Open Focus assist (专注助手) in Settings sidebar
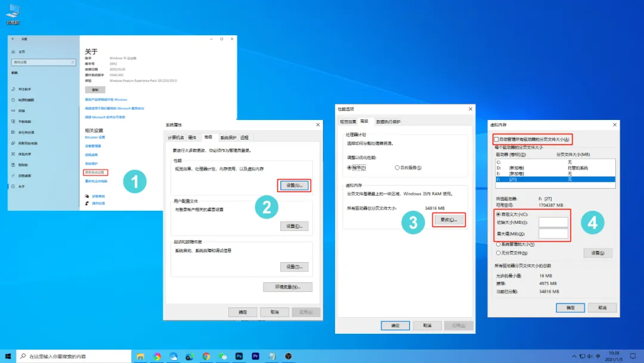Viewport: 644px width, 363px height. point(21,89)
